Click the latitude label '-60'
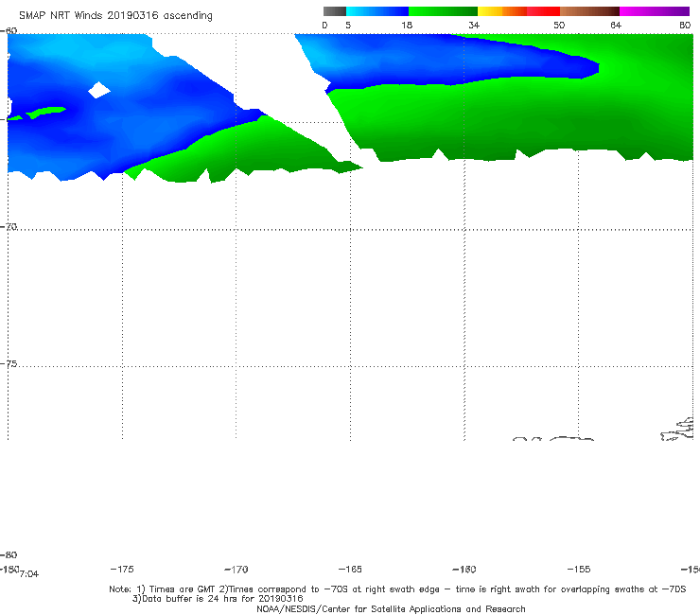700x615 pixels. pyautogui.click(x=9, y=30)
